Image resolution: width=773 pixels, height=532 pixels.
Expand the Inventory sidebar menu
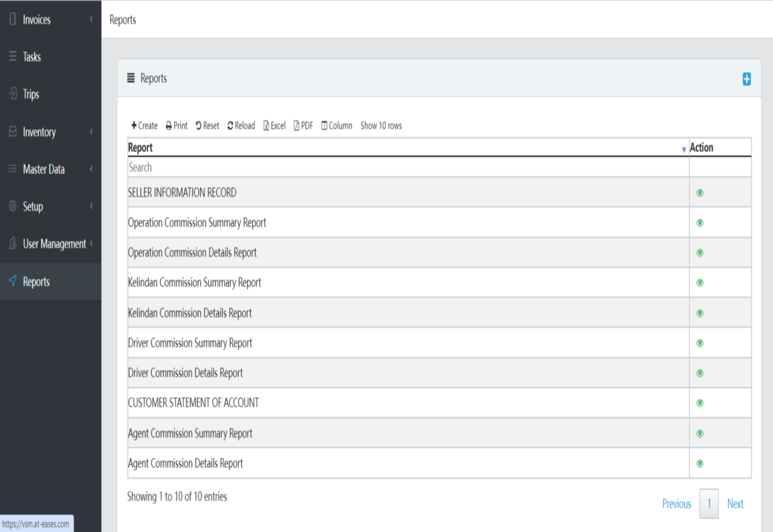pyautogui.click(x=40, y=132)
